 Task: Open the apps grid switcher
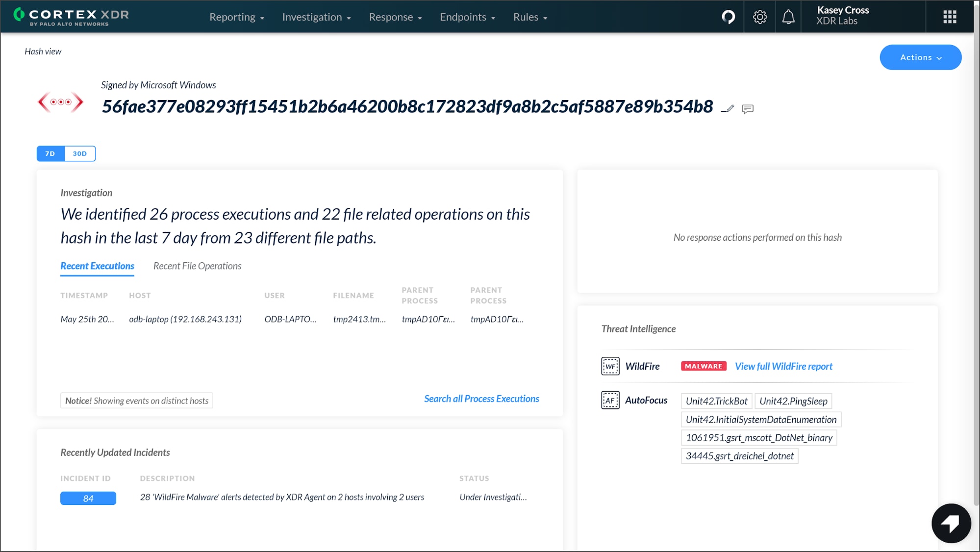click(x=950, y=17)
